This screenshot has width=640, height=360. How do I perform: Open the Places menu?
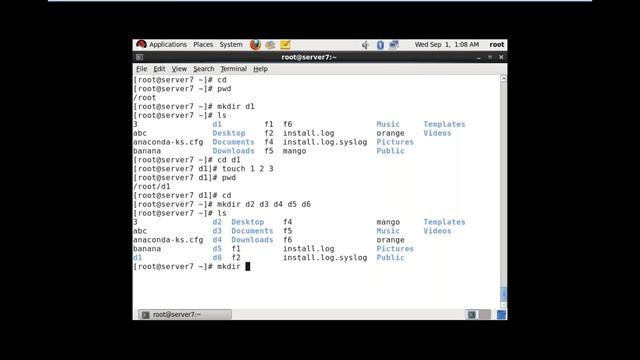click(203, 44)
